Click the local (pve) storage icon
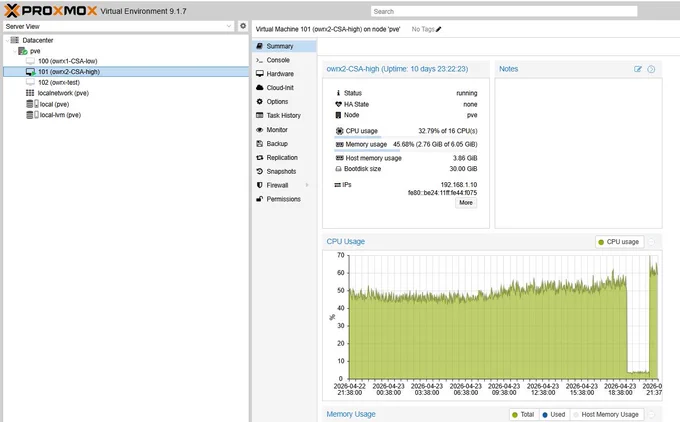 click(32, 104)
